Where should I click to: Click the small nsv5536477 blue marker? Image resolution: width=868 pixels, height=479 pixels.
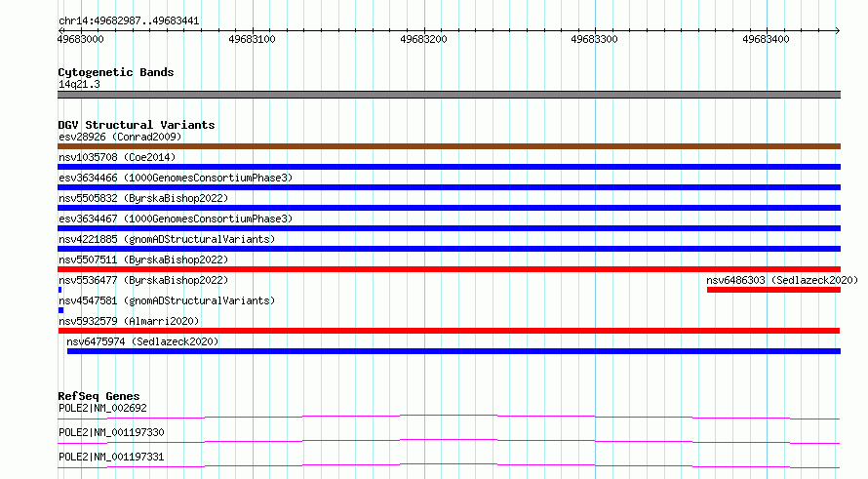tap(59, 290)
